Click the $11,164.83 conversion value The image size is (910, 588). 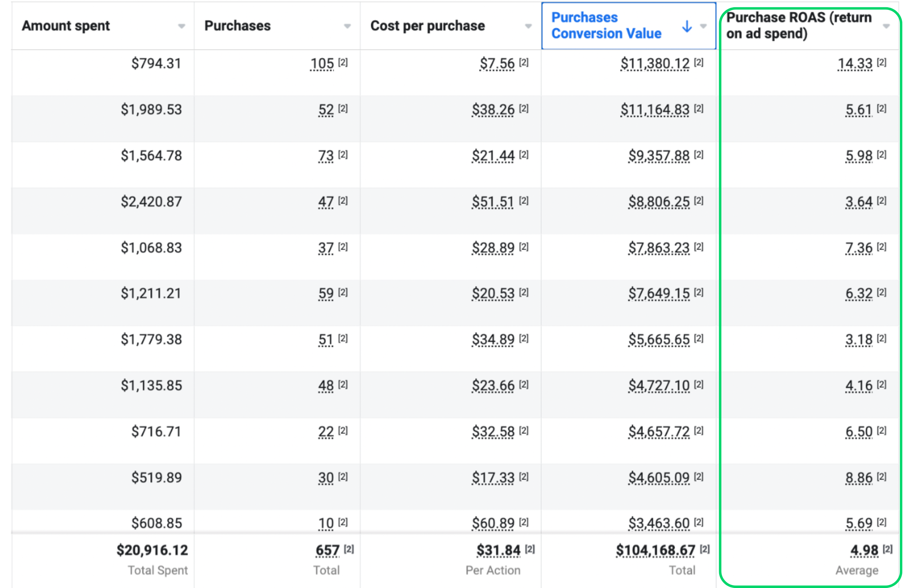point(655,110)
